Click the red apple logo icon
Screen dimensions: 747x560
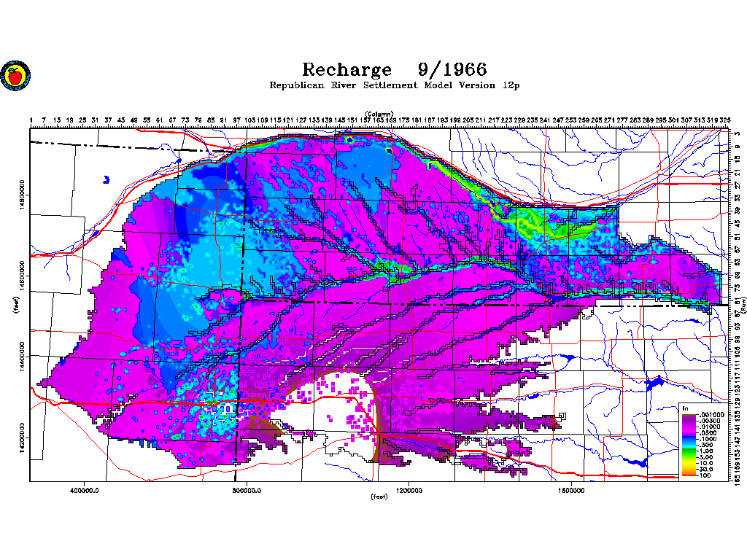pos(15,75)
